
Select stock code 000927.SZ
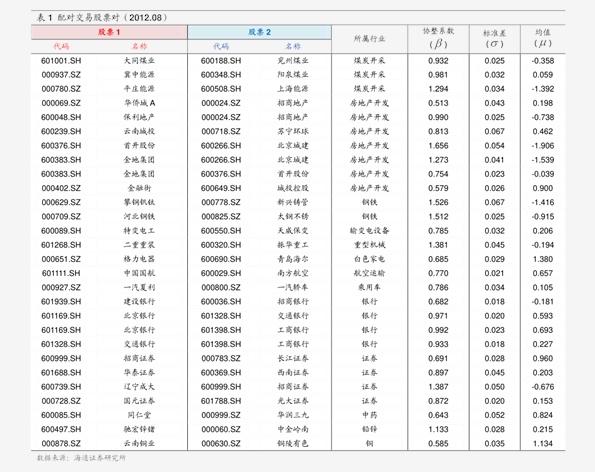[x=61, y=288]
